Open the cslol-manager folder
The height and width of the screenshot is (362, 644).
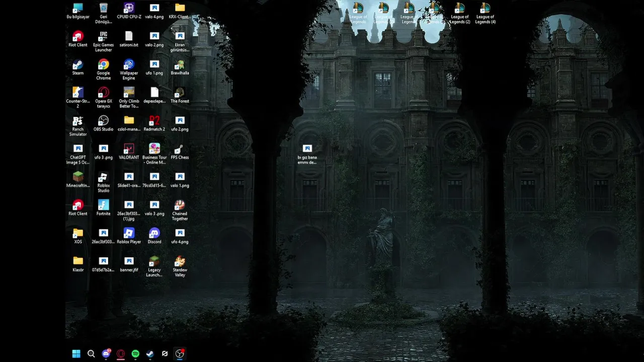(x=129, y=124)
